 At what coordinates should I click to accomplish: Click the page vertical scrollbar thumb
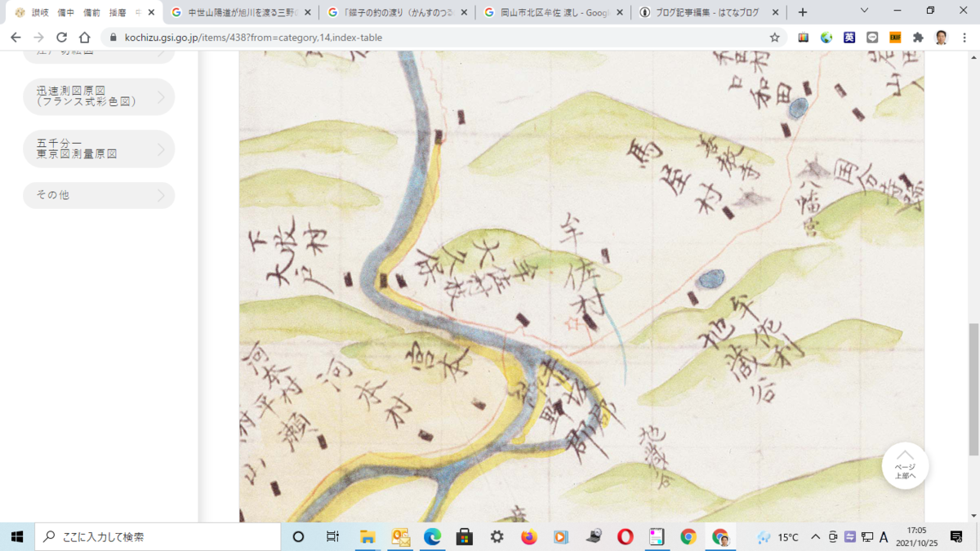pos(973,389)
